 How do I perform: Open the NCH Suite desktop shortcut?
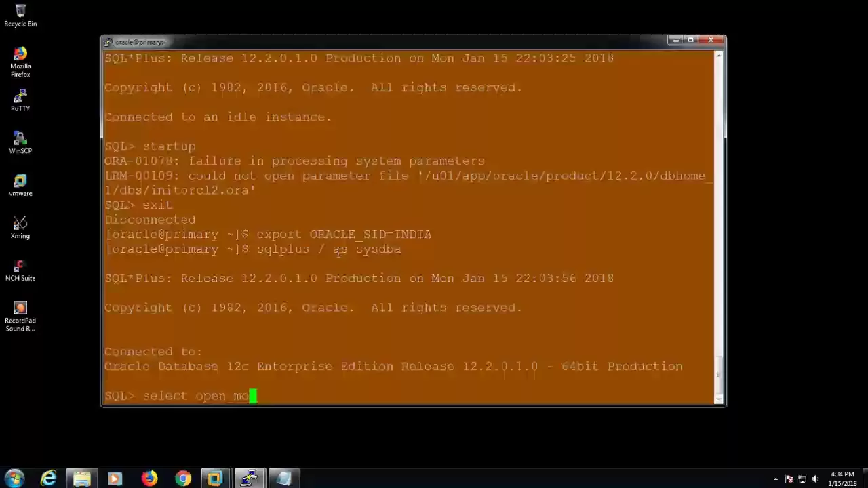point(20,270)
